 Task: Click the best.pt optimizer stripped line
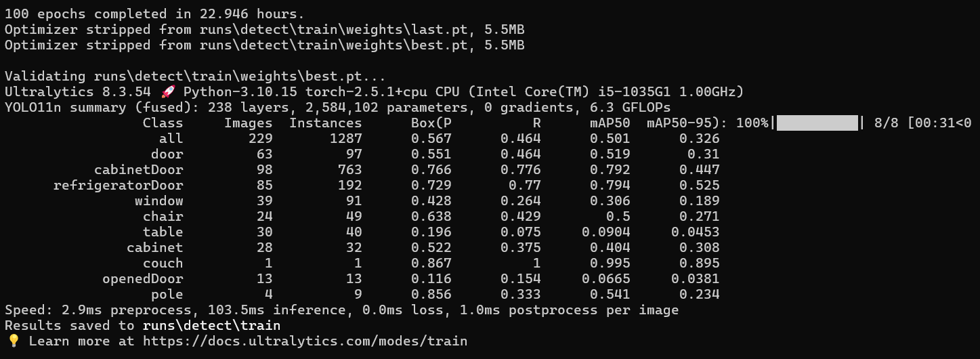(264, 45)
